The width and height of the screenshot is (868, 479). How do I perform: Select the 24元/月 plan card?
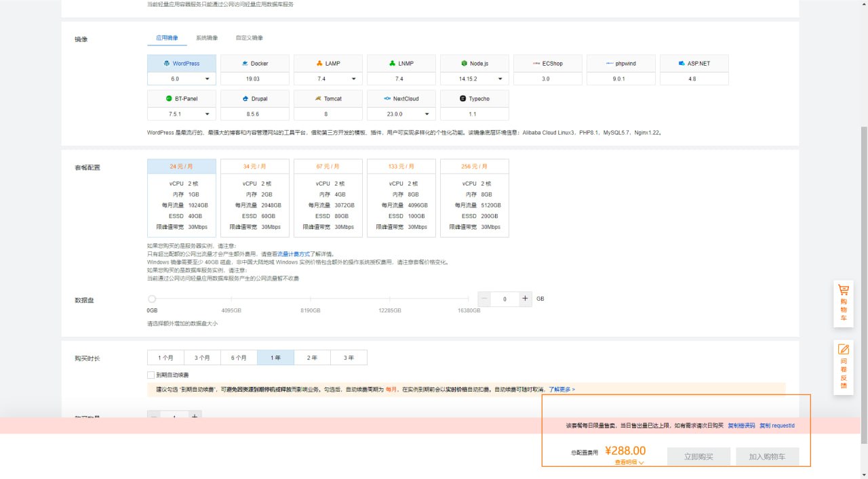tap(182, 199)
